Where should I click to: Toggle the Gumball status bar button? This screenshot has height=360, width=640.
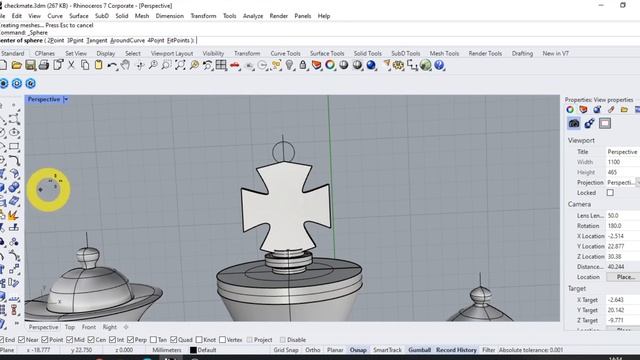click(x=419, y=350)
